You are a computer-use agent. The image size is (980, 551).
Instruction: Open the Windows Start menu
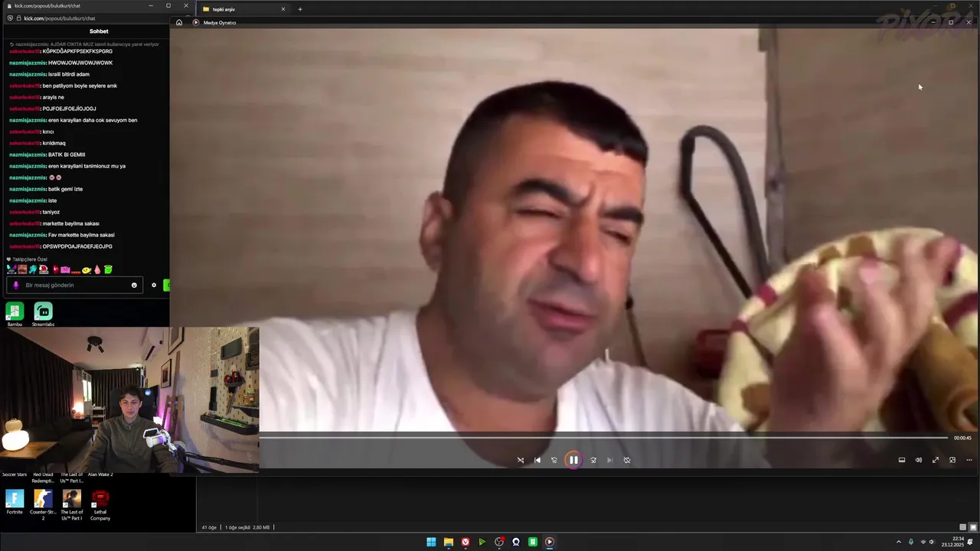tap(431, 542)
